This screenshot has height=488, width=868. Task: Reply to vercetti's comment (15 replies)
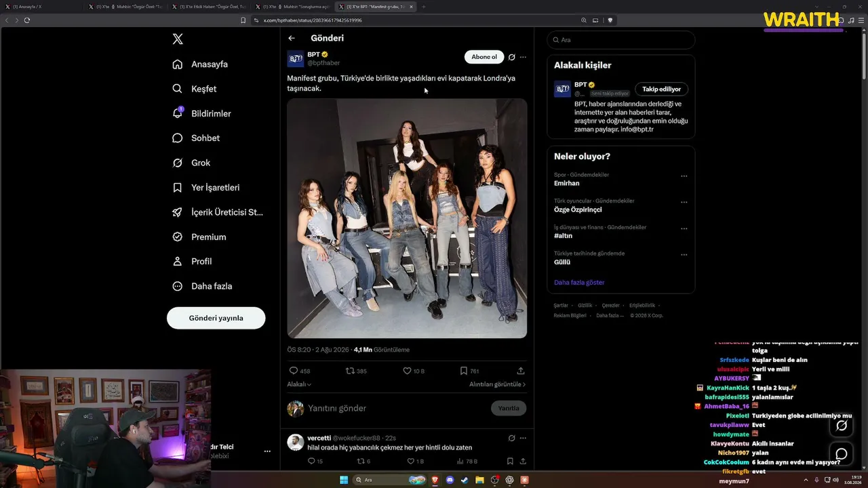tap(315, 462)
